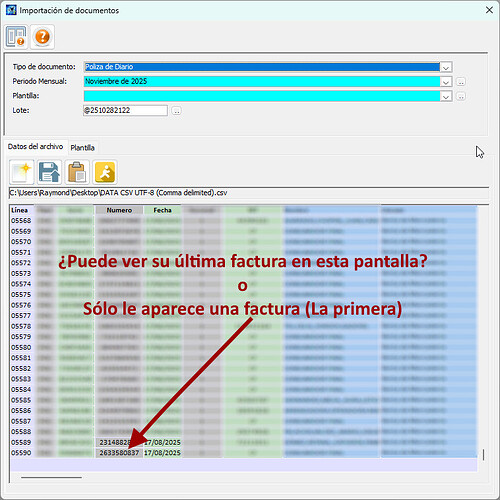Select row with line number 05574
500x500 pixels.
243,284
